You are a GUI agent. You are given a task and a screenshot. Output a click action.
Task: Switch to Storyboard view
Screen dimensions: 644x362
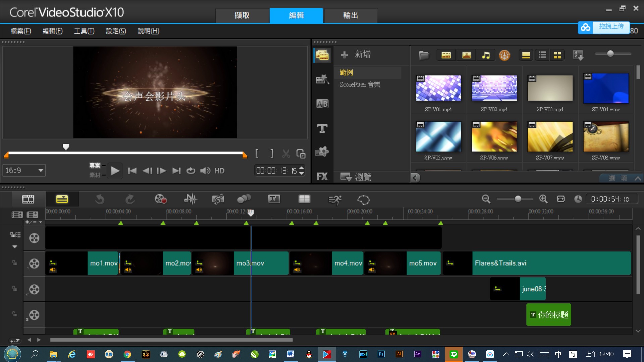[x=28, y=199]
